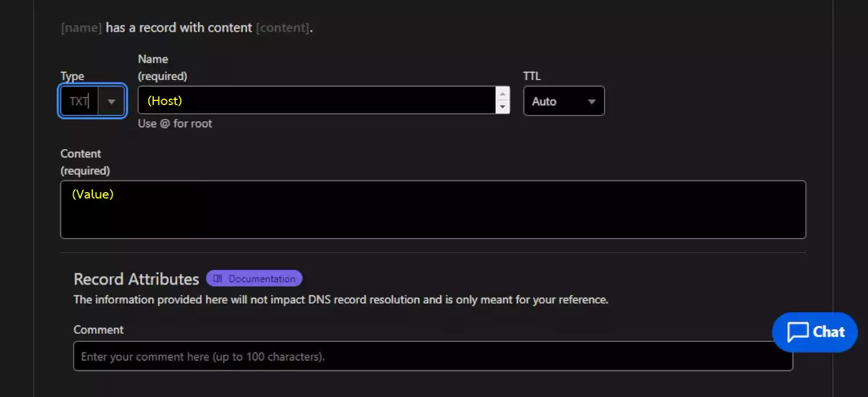Expand the TTL dropdown caret
The height and width of the screenshot is (397, 868).
pyautogui.click(x=592, y=102)
